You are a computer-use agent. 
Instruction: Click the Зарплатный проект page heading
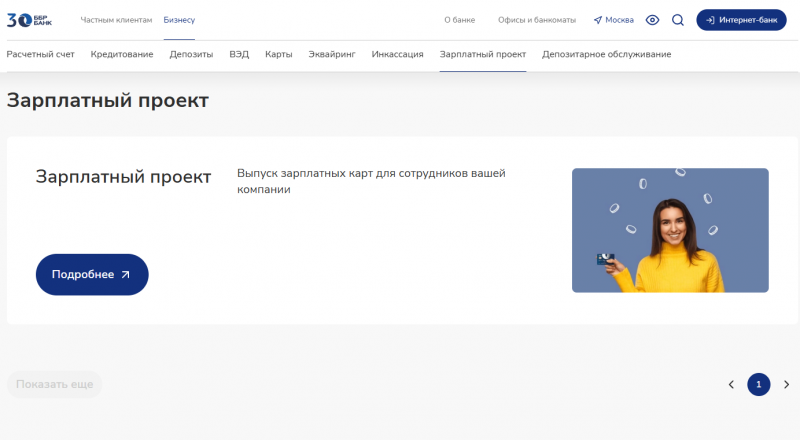point(108,101)
